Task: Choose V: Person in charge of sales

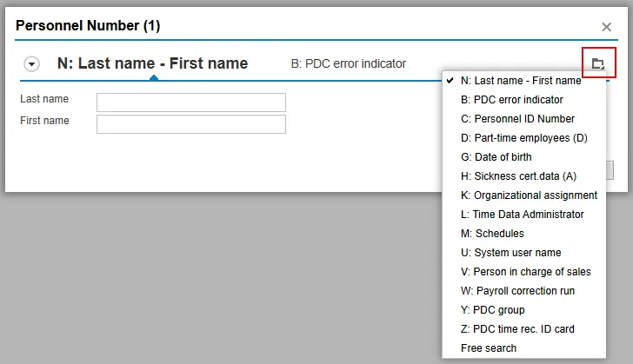Action: coord(525,272)
